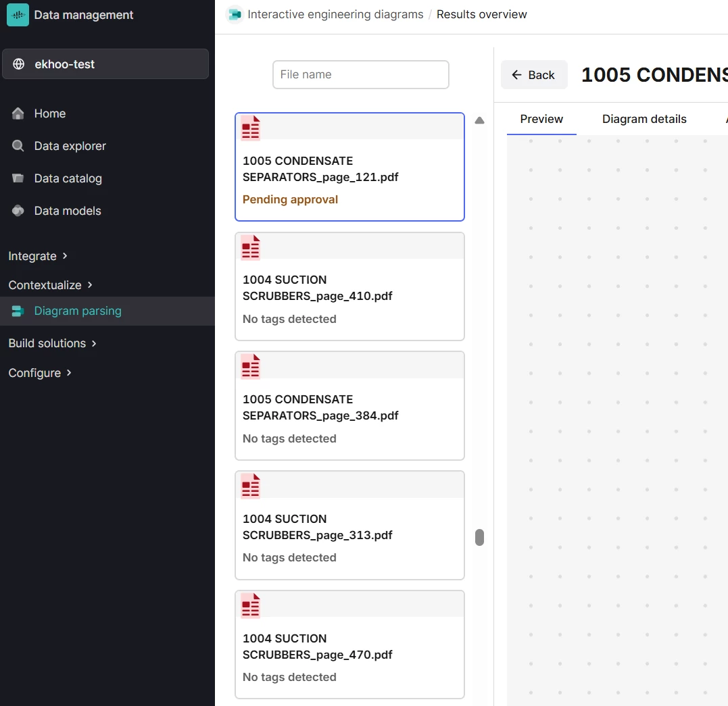
Task: Click No tags detected under page_410
Action: tap(289, 319)
